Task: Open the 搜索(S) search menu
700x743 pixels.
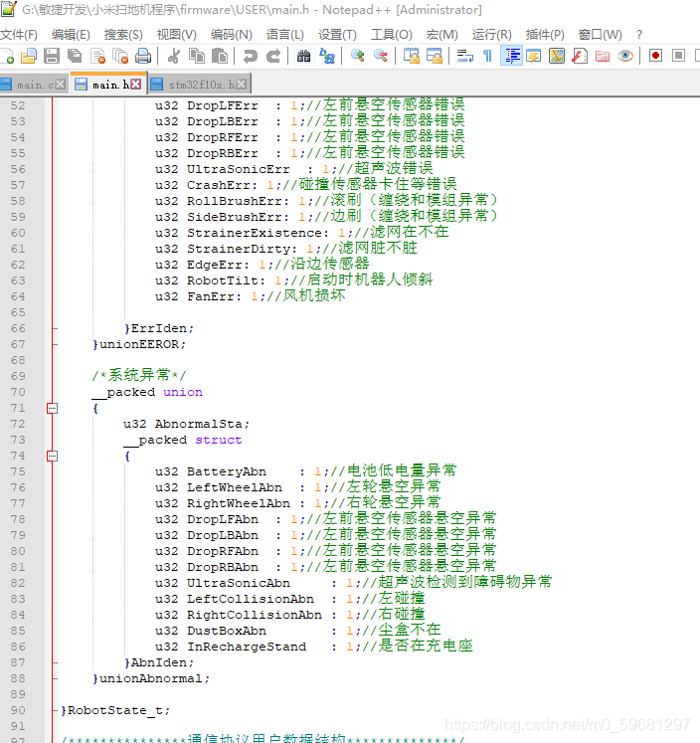Action: coord(123,34)
